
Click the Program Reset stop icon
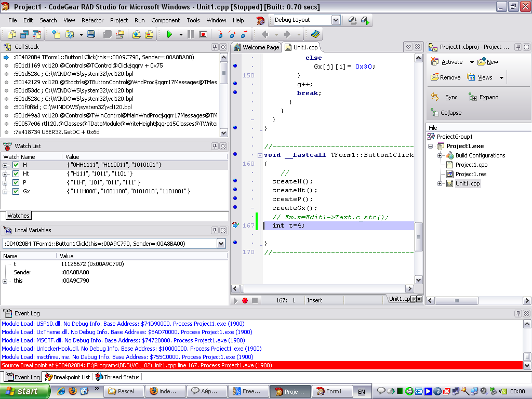pos(203,34)
